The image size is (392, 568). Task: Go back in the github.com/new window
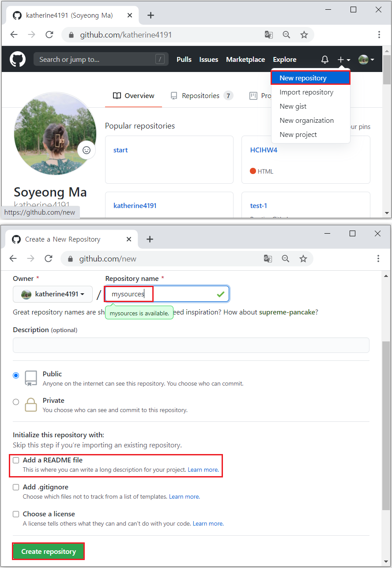(13, 259)
